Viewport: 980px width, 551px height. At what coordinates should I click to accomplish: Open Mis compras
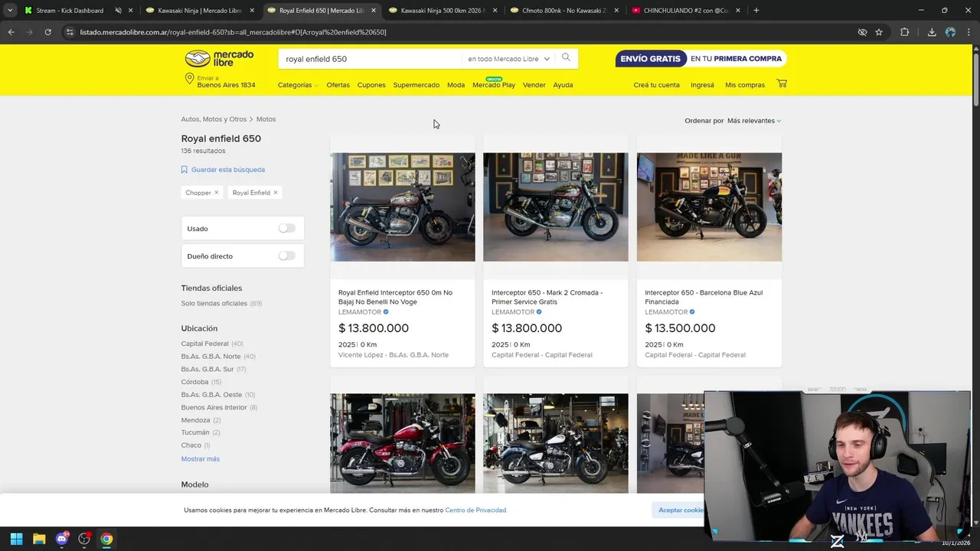point(745,85)
